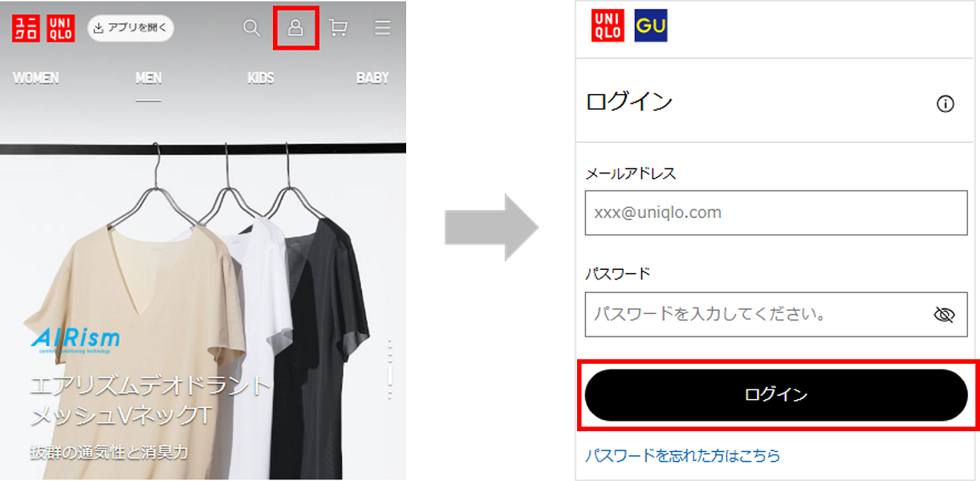
Task: Click the Japanese katakana UNIQLO logo
Action: [26, 28]
